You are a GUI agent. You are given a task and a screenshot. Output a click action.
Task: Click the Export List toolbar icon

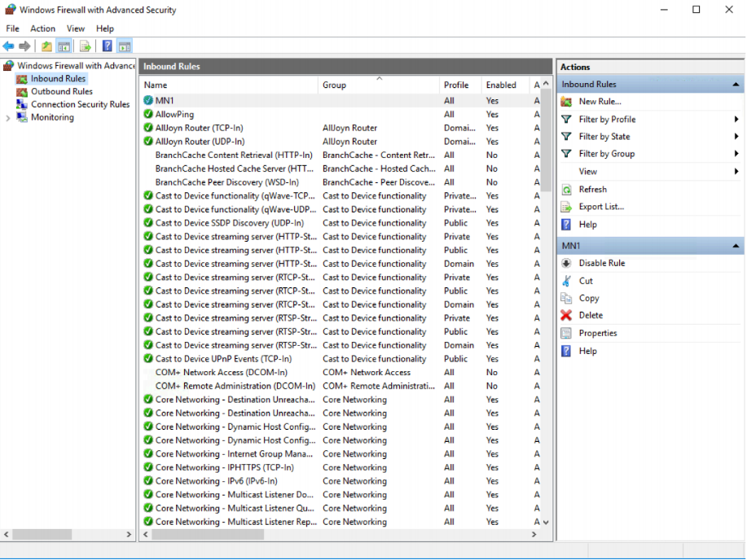click(x=86, y=46)
